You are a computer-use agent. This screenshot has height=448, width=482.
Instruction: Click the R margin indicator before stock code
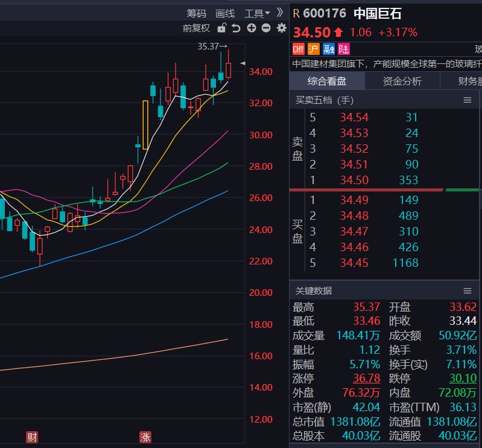tap(296, 13)
